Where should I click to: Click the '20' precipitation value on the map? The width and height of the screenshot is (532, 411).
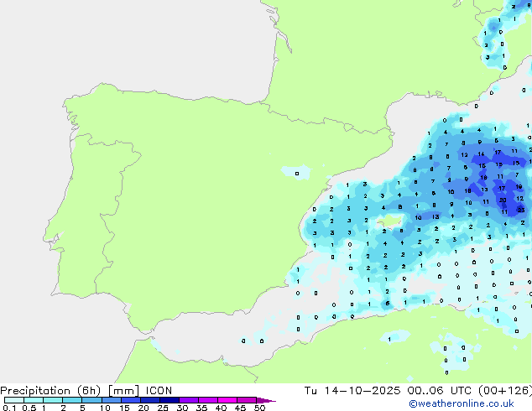pyautogui.click(x=503, y=200)
